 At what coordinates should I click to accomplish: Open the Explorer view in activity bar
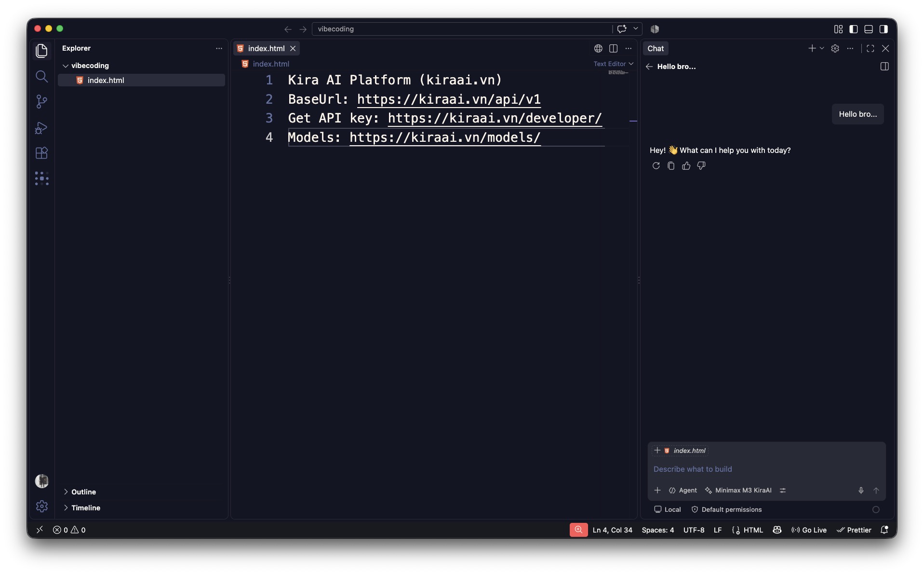42,51
